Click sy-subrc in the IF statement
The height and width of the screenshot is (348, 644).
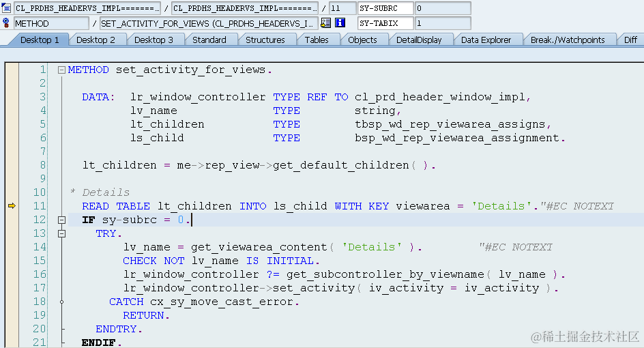tap(130, 220)
